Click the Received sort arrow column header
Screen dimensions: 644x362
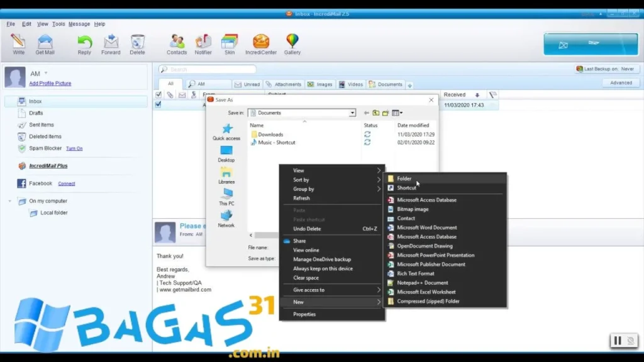tap(477, 95)
